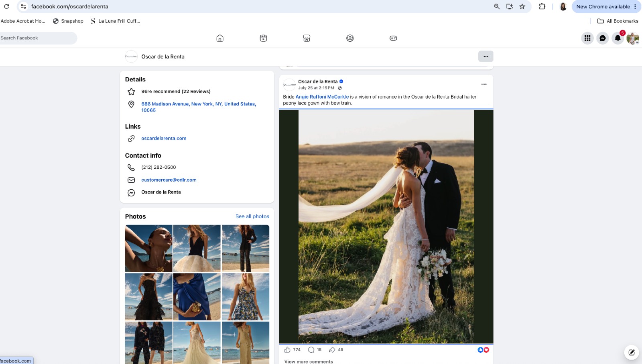Click the Messenger icon in Contact info

(x=131, y=193)
